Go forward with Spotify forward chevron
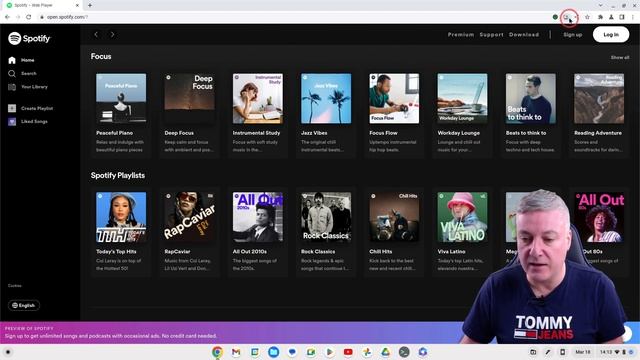 click(x=112, y=35)
